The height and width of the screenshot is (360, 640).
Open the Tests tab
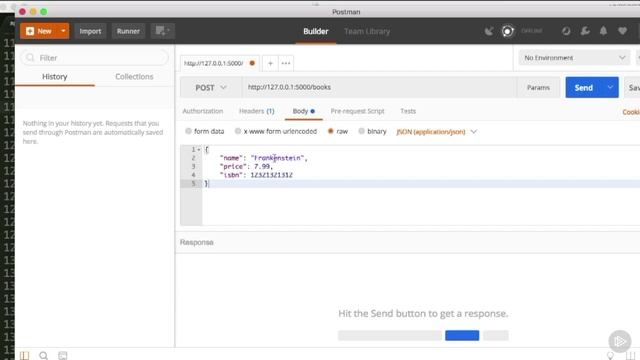coord(408,111)
